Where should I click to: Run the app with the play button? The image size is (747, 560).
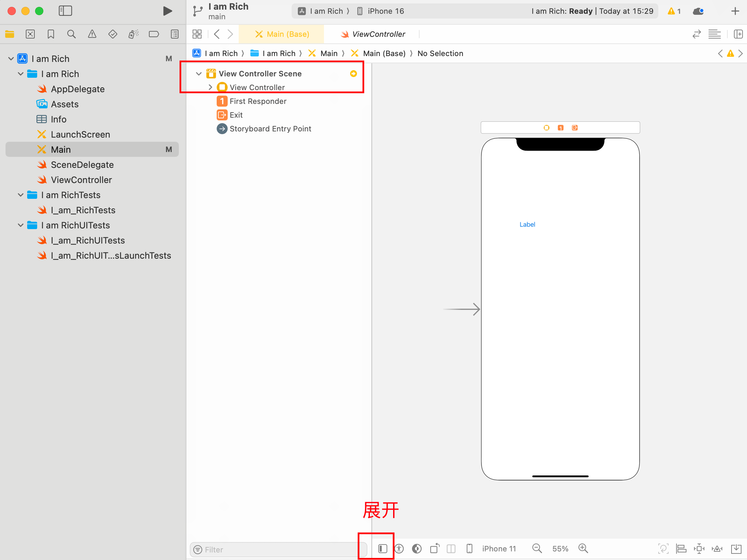pyautogui.click(x=167, y=11)
